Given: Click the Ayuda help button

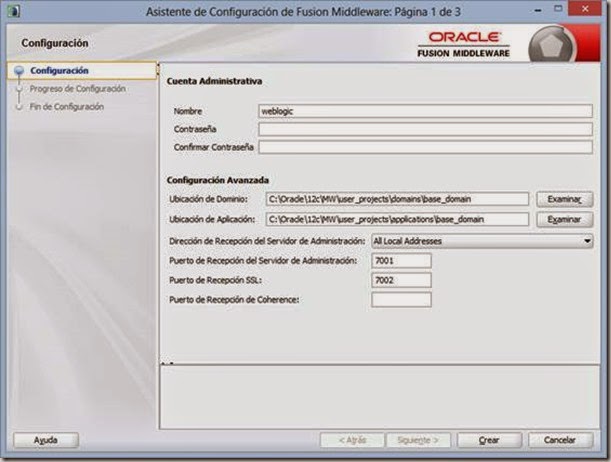Looking at the screenshot, I should coord(46,440).
